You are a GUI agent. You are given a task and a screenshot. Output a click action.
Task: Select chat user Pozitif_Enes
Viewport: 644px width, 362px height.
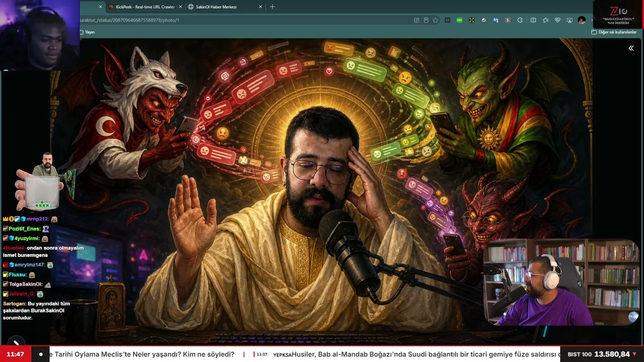coord(25,229)
